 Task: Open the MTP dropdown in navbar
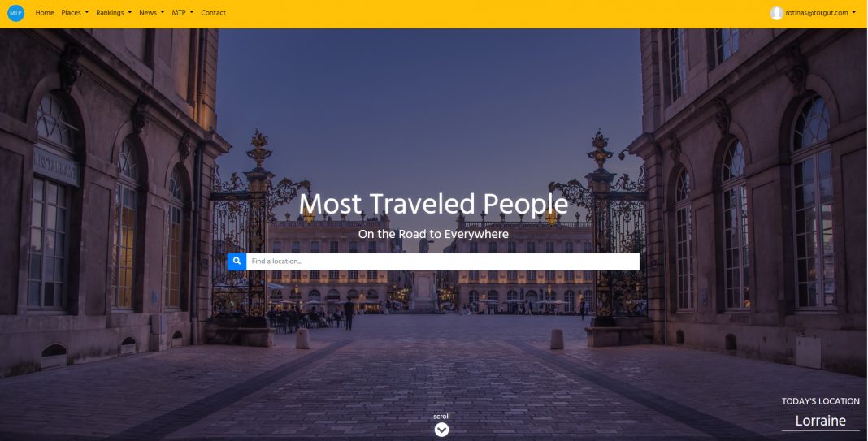pyautogui.click(x=183, y=13)
